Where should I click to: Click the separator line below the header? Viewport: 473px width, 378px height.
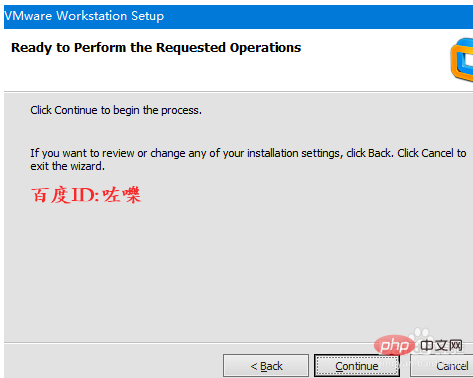point(238,91)
